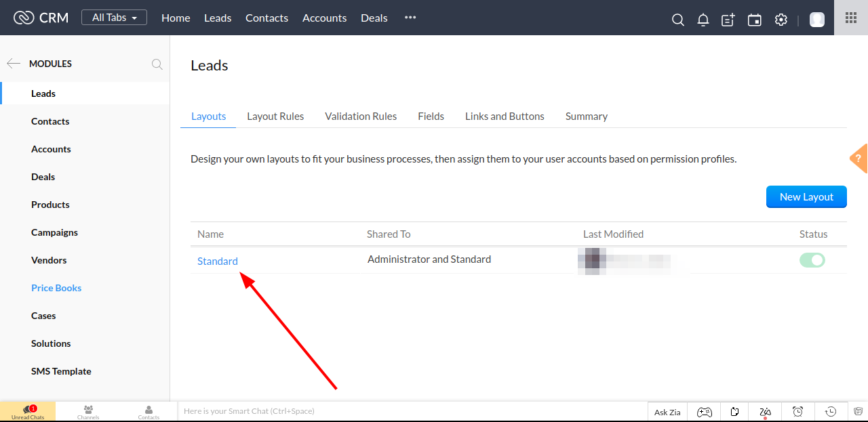This screenshot has height=422, width=868.
Task: Click the Status column header
Action: pyautogui.click(x=813, y=234)
